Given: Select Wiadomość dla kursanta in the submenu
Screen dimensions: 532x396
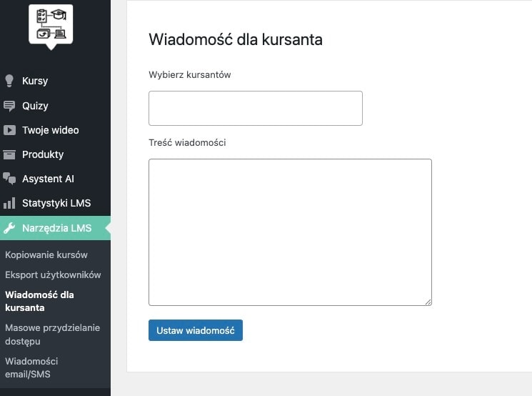Looking at the screenshot, I should click(39, 301).
